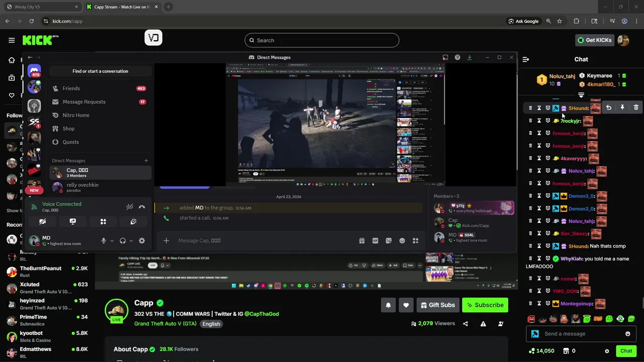The height and width of the screenshot is (362, 644).
Task: Mute Discord microphone
Action: coord(104,241)
